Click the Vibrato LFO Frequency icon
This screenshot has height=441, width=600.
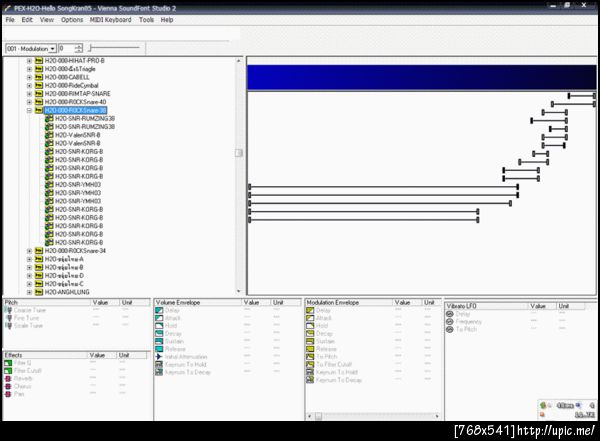(x=450, y=321)
